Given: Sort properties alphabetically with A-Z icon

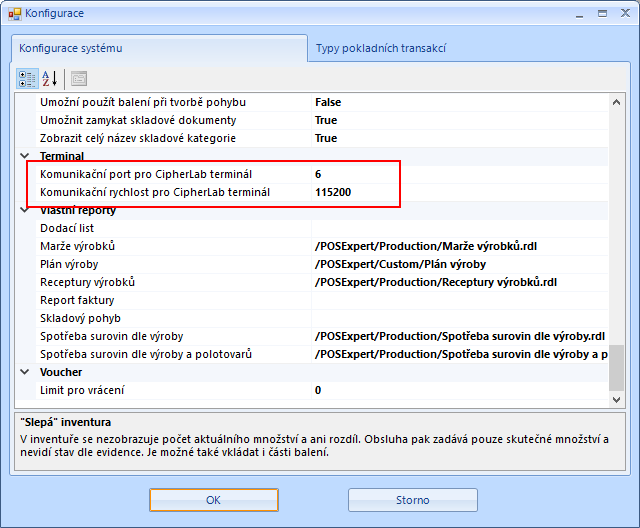Looking at the screenshot, I should tap(50, 79).
